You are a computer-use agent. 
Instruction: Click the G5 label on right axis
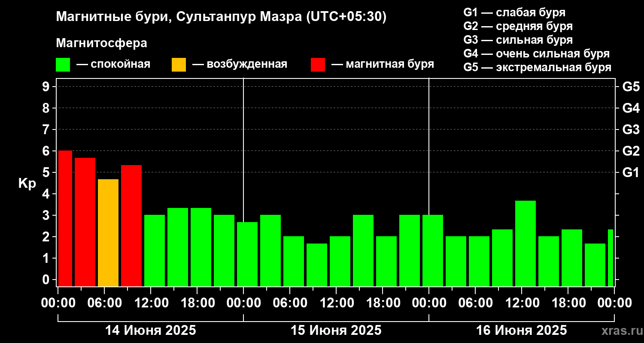click(x=631, y=87)
